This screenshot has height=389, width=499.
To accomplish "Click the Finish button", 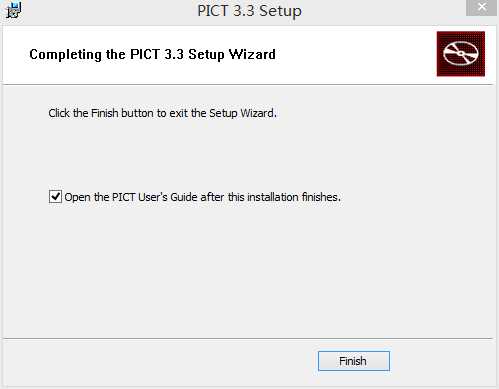I will point(354,361).
